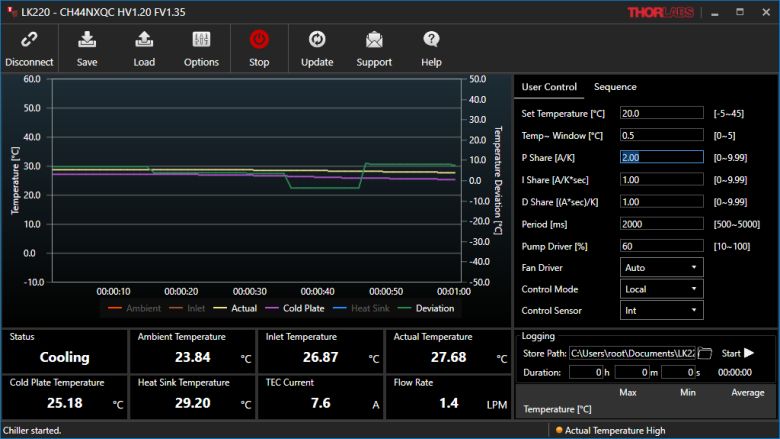Viewport: 780px width, 439px height.
Task: Click the Set Temperature input field
Action: click(661, 113)
